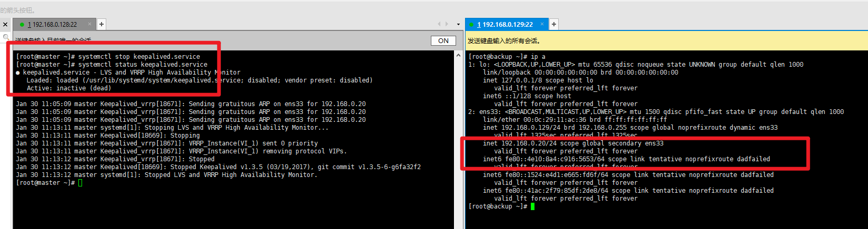Close the left side panel with X
Image resolution: width=868 pixels, height=229 pixels.
click(x=5, y=25)
